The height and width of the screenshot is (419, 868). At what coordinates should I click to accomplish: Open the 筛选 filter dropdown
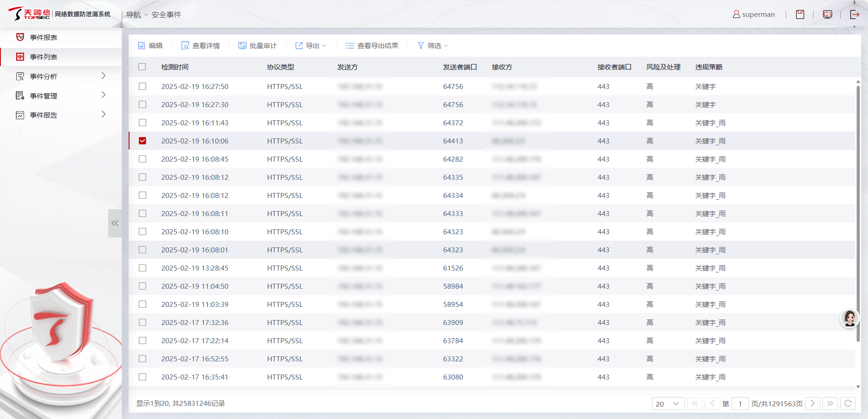pyautogui.click(x=433, y=46)
